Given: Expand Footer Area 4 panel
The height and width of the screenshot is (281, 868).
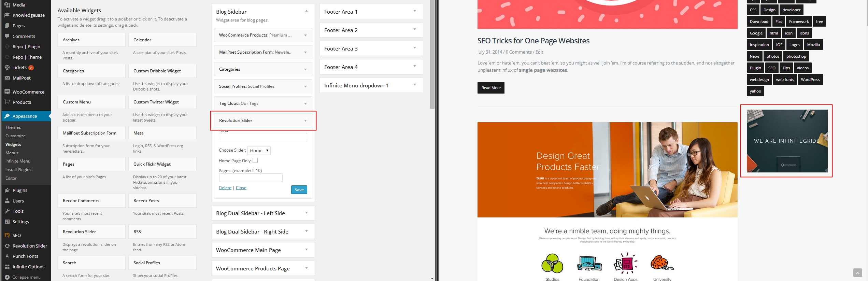Looking at the screenshot, I should coord(415,66).
